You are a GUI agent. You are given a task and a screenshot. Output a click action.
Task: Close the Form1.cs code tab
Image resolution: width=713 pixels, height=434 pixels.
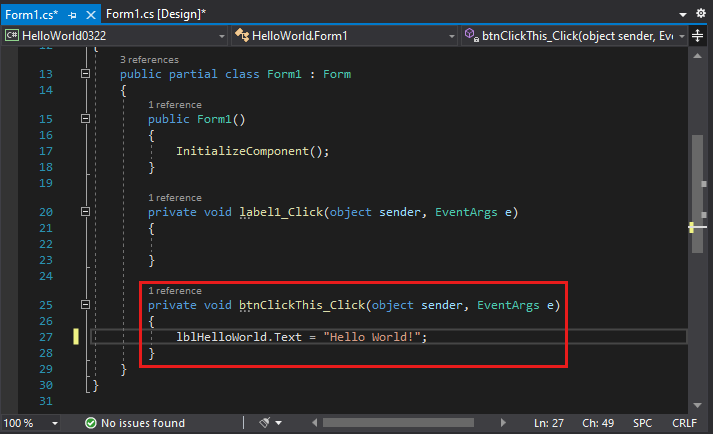click(90, 13)
